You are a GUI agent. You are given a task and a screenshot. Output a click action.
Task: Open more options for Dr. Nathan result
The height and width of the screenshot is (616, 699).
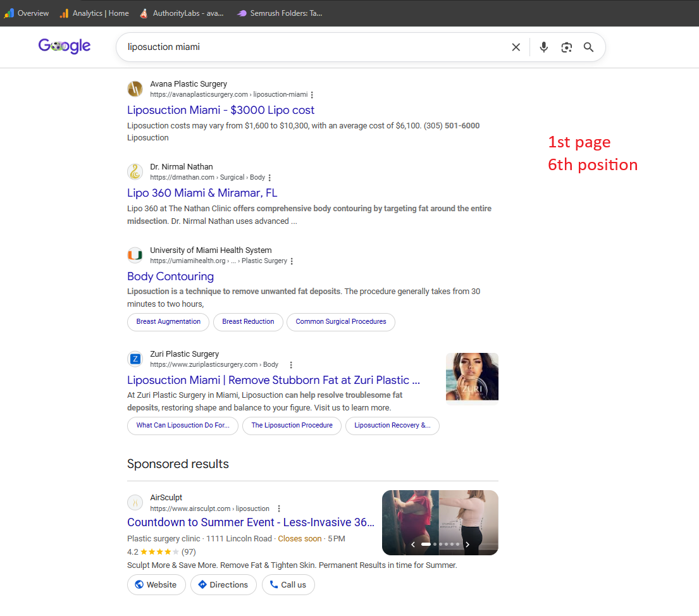pos(269,178)
